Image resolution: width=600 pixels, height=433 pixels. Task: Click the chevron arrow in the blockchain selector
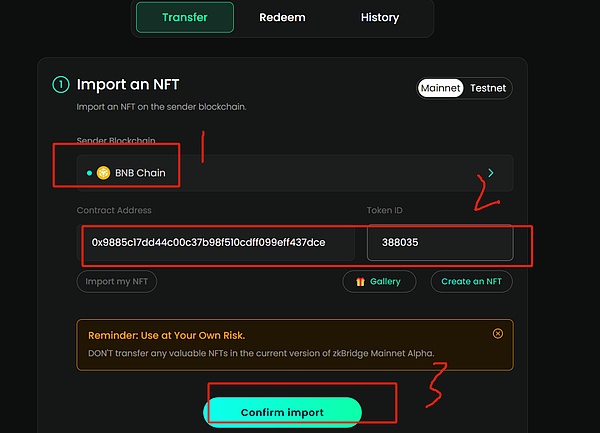point(491,173)
